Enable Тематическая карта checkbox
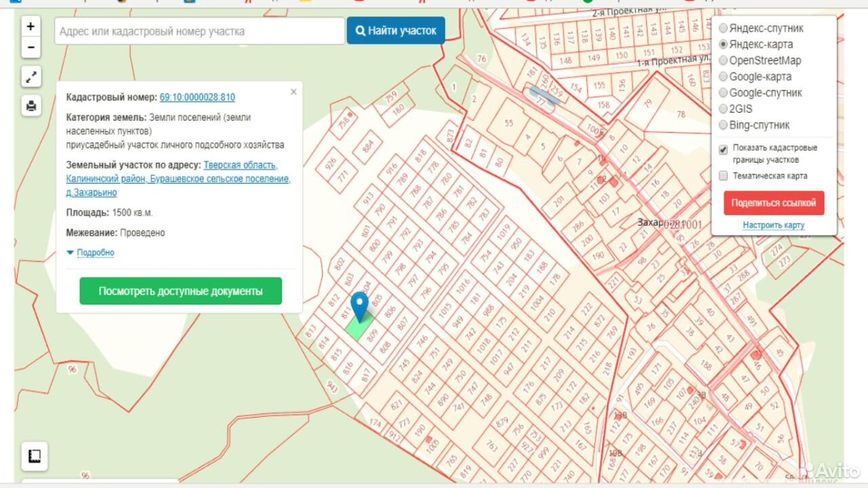 point(724,176)
